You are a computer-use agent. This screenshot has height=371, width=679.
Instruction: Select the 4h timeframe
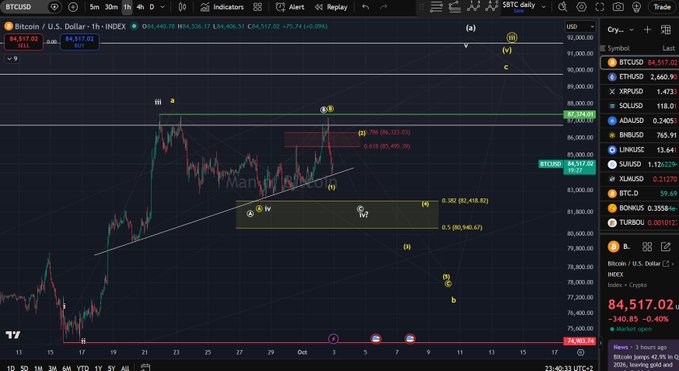tap(140, 7)
